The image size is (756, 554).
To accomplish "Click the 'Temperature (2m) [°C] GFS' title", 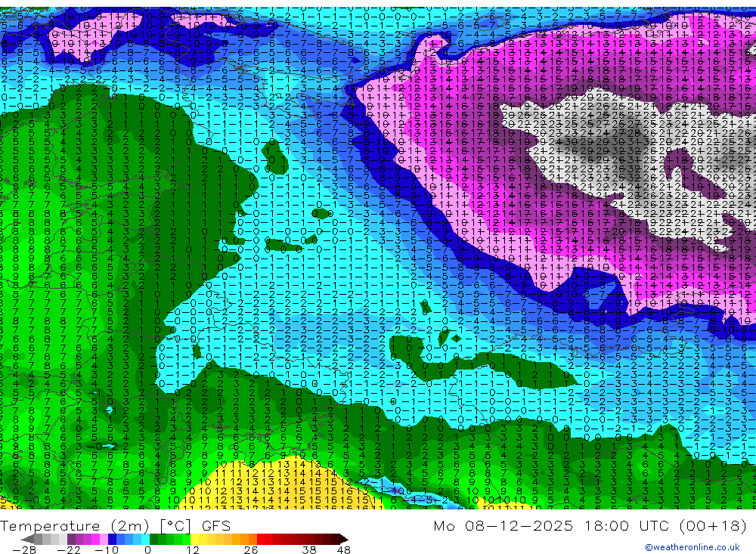I will [115, 525].
